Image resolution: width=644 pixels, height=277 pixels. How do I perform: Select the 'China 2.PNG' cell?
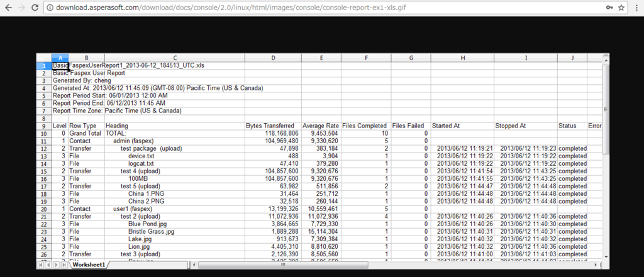(175, 201)
